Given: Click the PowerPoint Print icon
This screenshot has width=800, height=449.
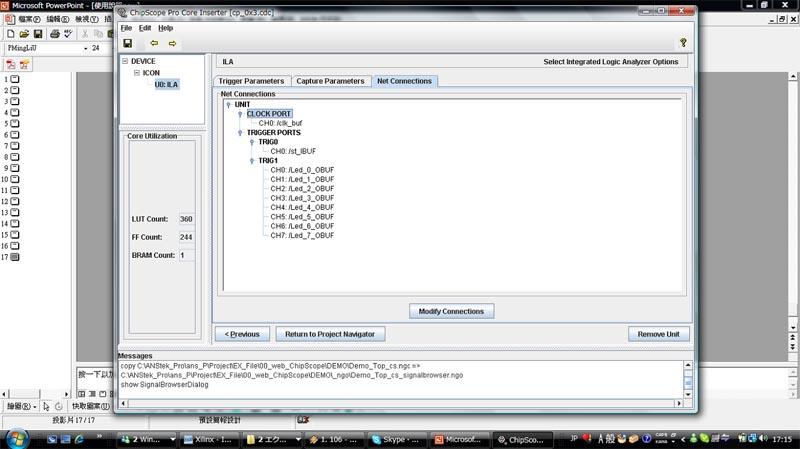Looking at the screenshot, I should coord(55,34).
